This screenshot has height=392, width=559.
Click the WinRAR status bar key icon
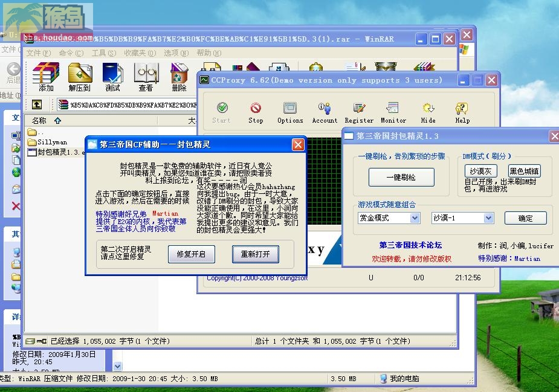42,341
